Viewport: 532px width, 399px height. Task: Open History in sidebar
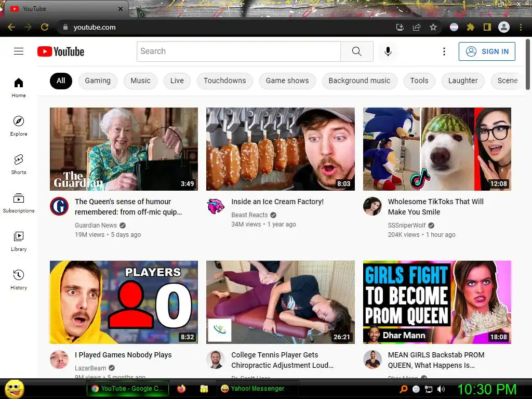pyautogui.click(x=19, y=279)
